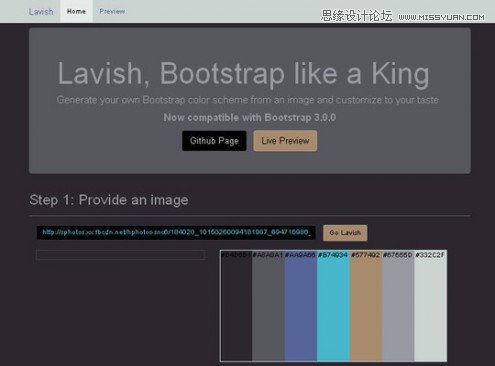The width and height of the screenshot is (495, 366).
Task: Open the Live Preview button
Action: pyautogui.click(x=285, y=141)
